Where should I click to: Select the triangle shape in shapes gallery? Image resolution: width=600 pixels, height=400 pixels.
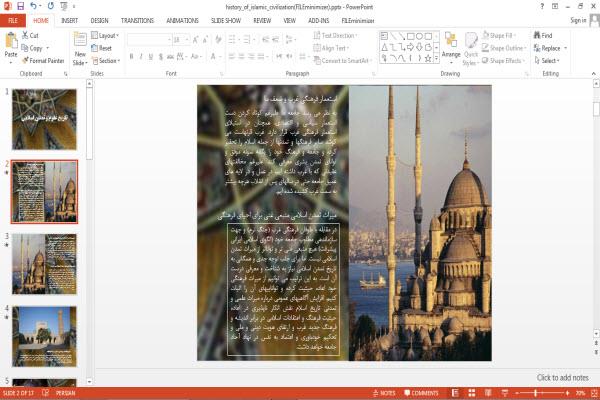click(385, 47)
